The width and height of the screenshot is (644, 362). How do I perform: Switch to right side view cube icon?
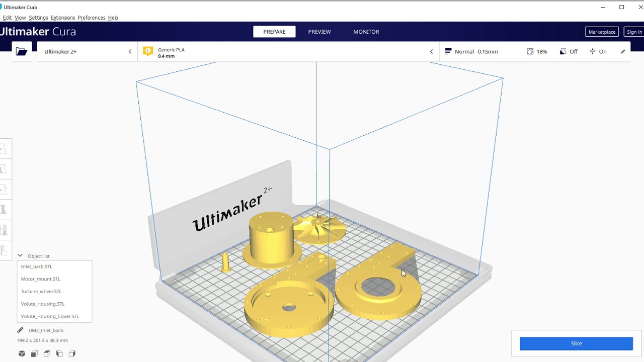(72, 354)
